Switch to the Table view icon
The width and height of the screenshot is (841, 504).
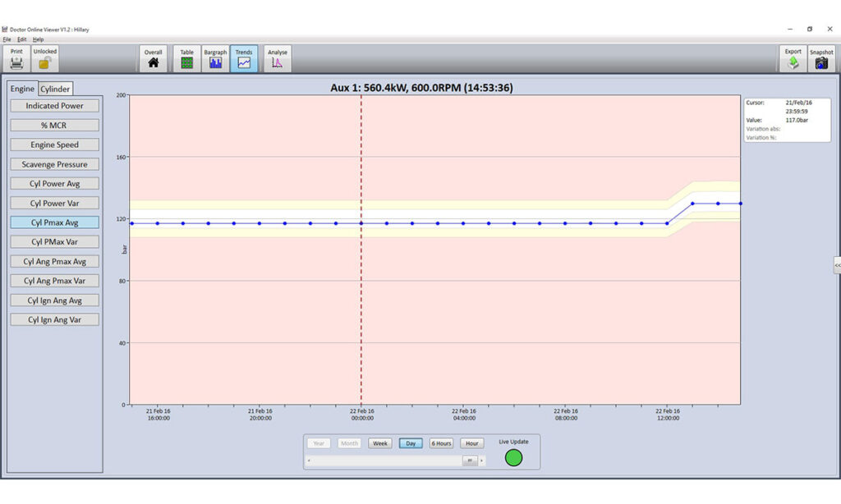pos(186,57)
